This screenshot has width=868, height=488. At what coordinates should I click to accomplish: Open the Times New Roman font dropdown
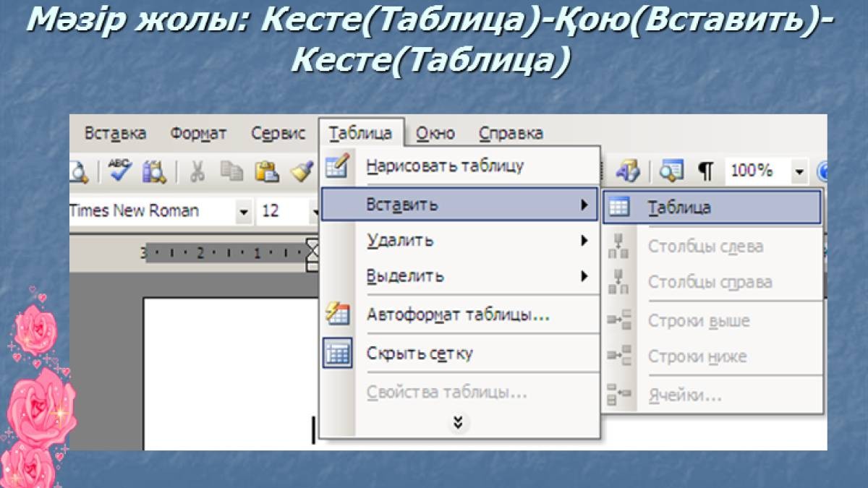[x=244, y=211]
